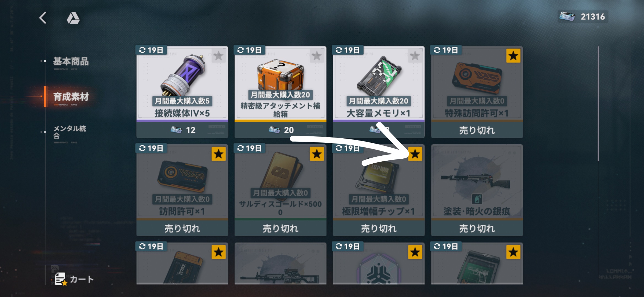Select the 育成素材 tab
644x297 pixels.
[x=71, y=97]
